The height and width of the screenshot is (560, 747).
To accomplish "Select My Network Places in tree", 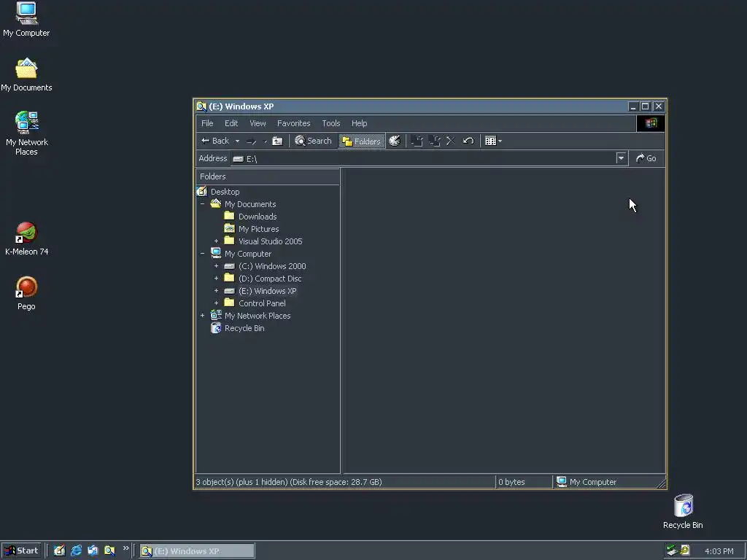I will (258, 316).
